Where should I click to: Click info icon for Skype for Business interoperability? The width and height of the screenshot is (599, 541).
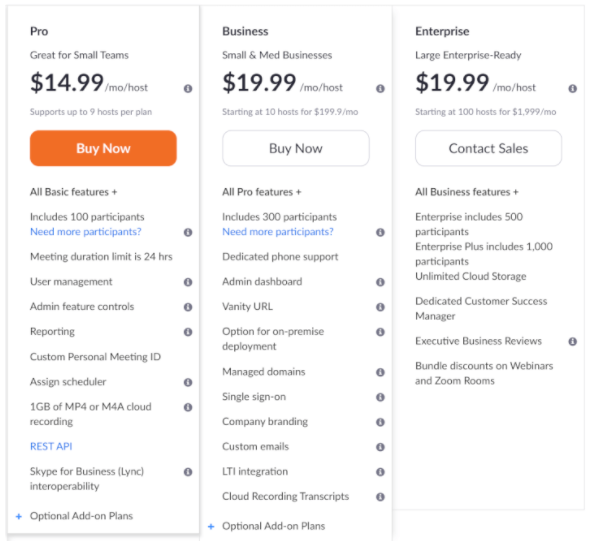188,472
